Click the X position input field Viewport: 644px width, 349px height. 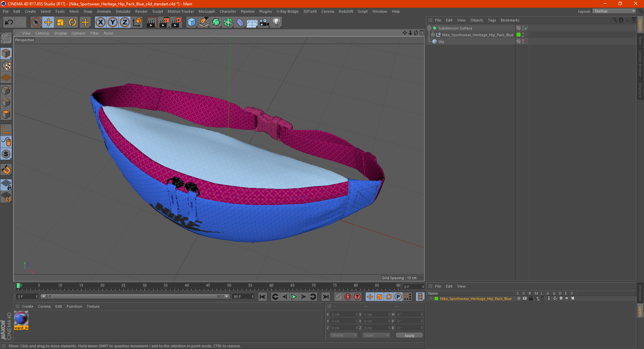(344, 314)
